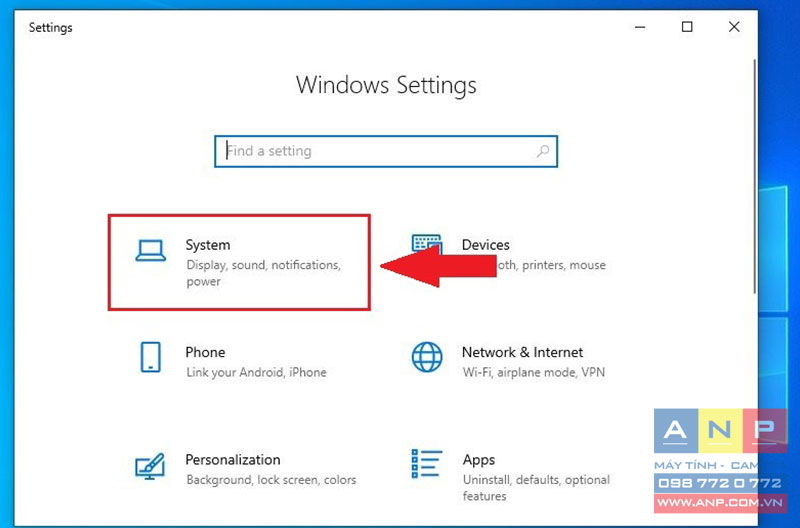Open Network & Internet settings title
The height and width of the screenshot is (528, 800).
click(x=522, y=352)
